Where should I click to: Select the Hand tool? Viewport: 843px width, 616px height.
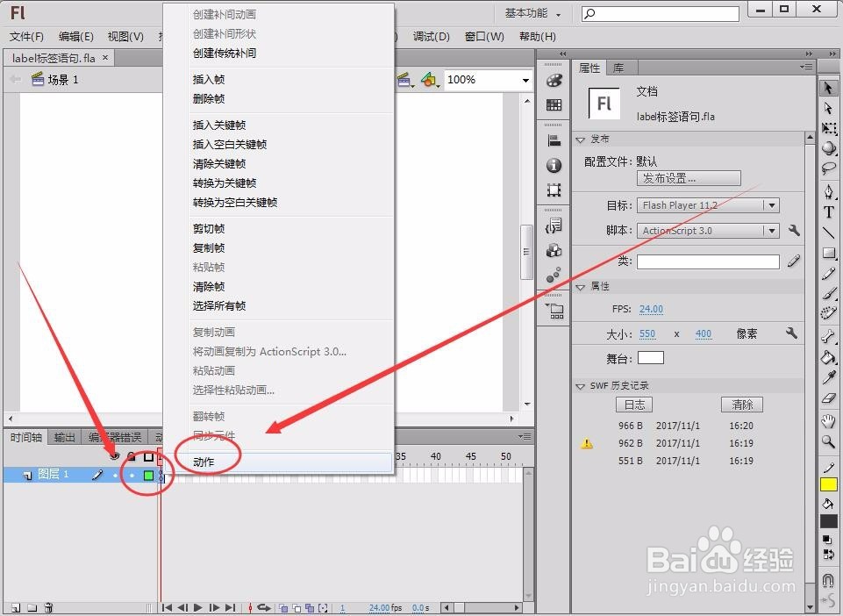[829, 421]
